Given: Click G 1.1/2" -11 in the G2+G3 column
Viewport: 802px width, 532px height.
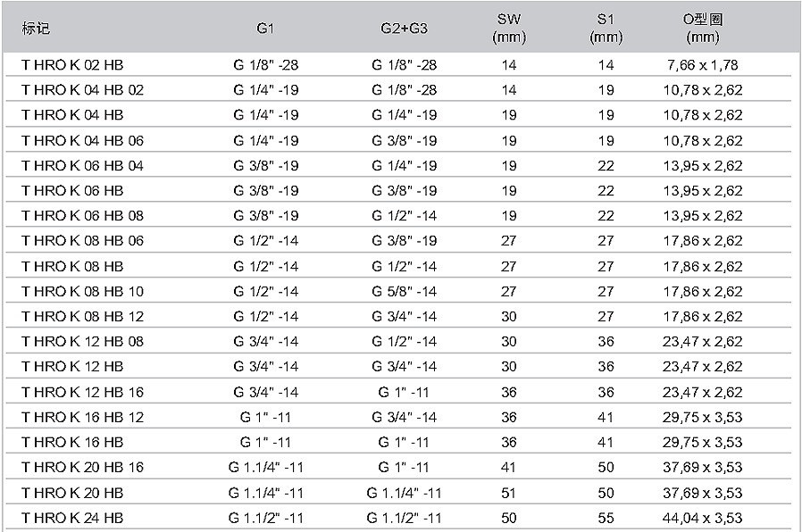Looking at the screenshot, I should coord(404,518).
